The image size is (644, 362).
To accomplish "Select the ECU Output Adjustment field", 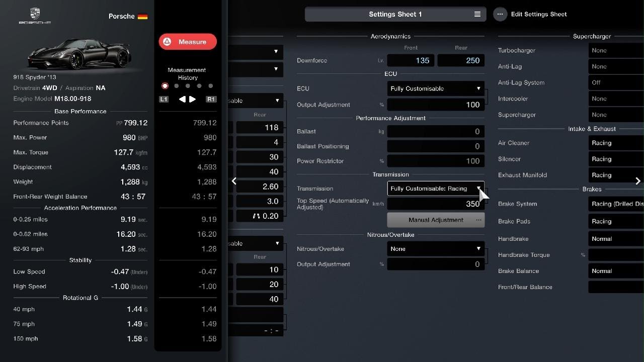I will (436, 105).
